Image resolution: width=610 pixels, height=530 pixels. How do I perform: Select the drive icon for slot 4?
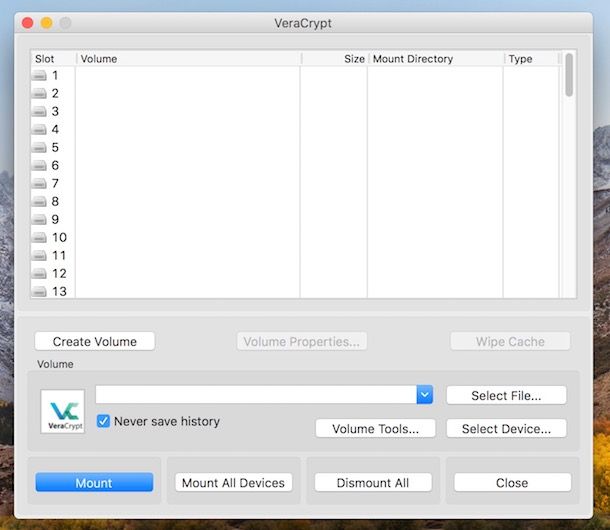[x=39, y=129]
